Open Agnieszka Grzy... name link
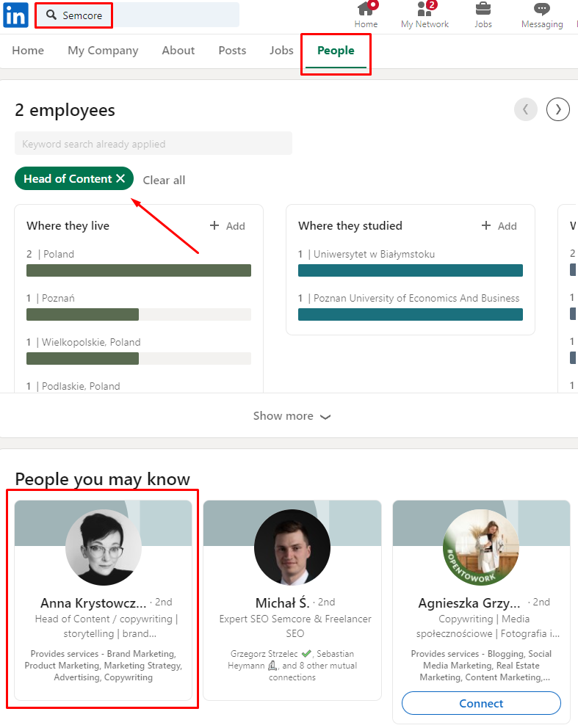Viewport: 578px width, 728px height. (469, 603)
